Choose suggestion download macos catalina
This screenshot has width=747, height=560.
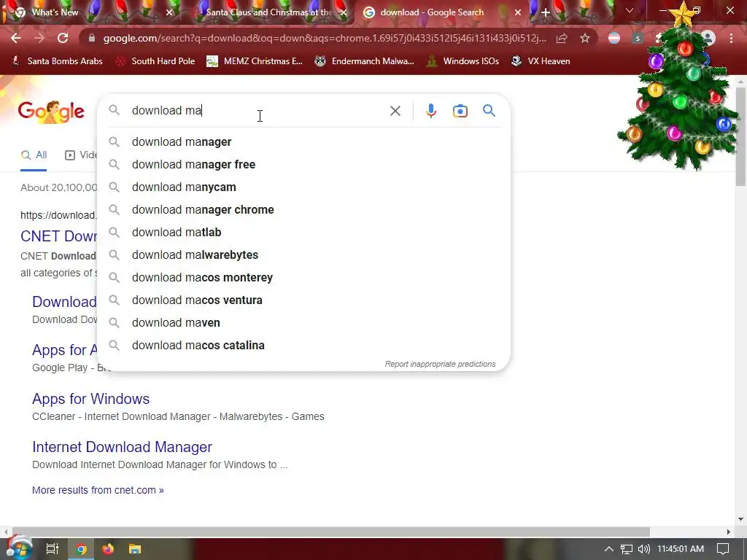[303, 345]
